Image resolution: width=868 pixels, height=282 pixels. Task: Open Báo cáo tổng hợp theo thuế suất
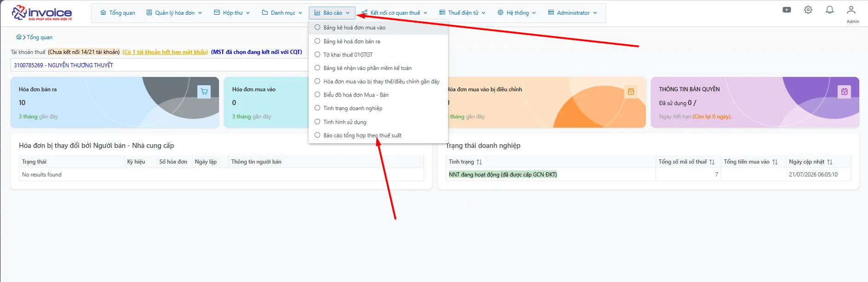point(378,135)
